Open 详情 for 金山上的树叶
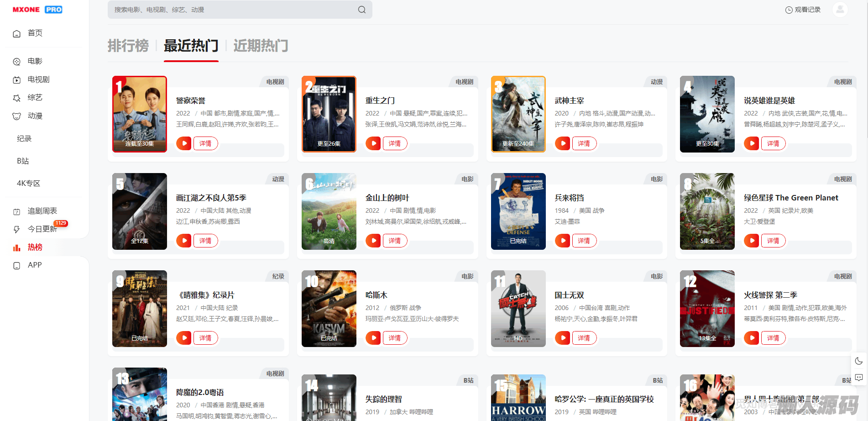The image size is (868, 421). 395,241
